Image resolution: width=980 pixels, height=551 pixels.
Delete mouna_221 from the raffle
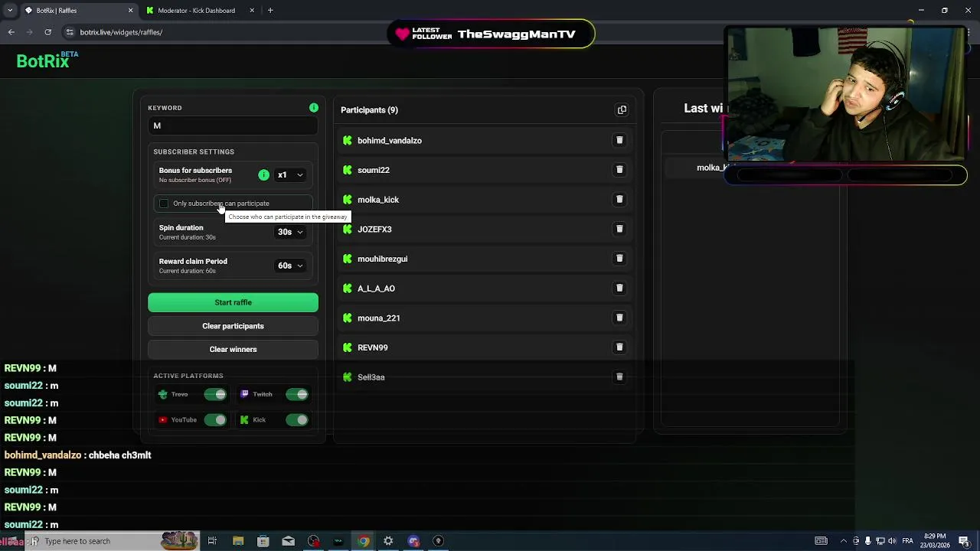[x=619, y=318]
